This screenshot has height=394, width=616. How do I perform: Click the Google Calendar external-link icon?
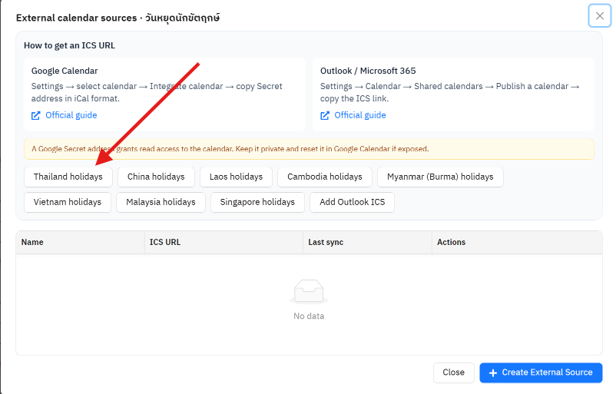coord(36,115)
